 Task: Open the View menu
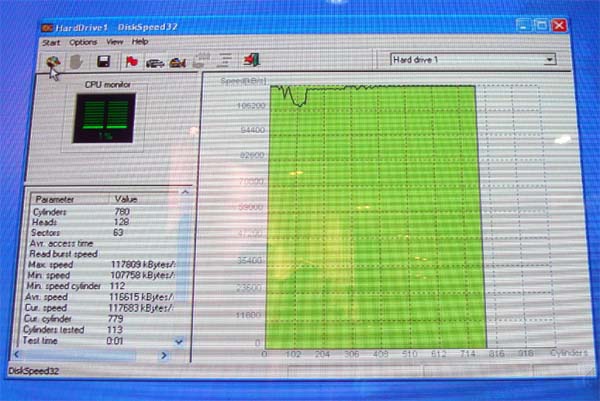(114, 42)
